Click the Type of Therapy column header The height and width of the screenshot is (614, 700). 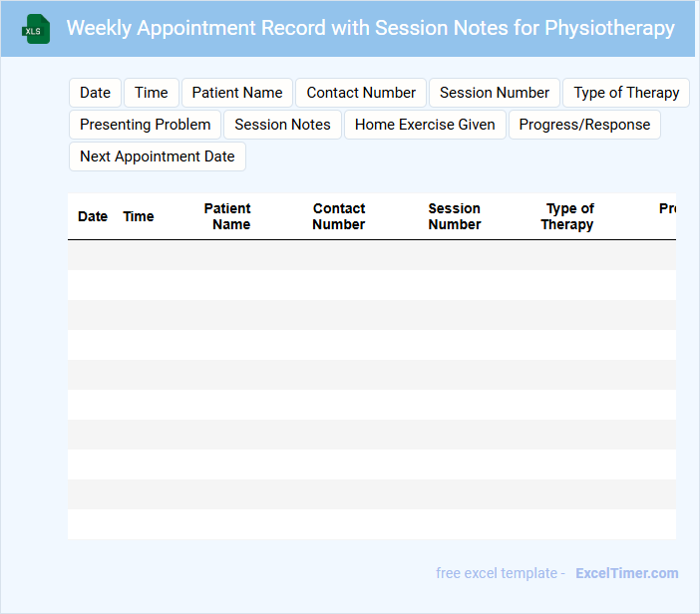[568, 216]
